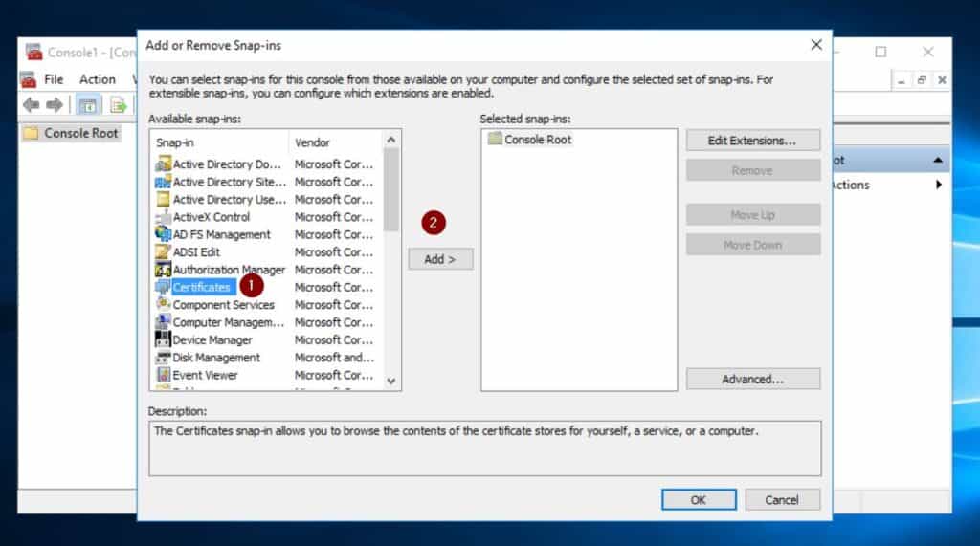The height and width of the screenshot is (546, 980).
Task: Click the Edit Extensions button
Action: pyautogui.click(x=752, y=141)
